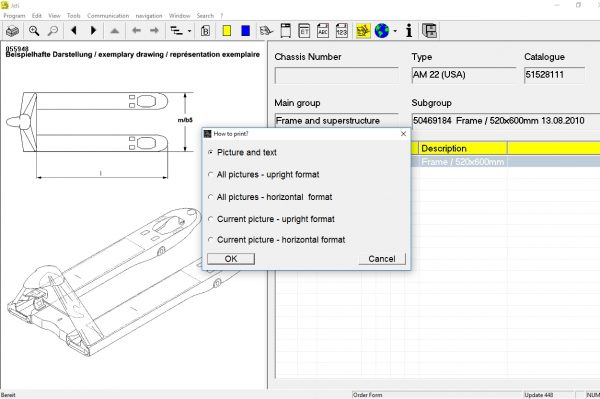Click Main group field Frame and superstructure

tap(336, 121)
